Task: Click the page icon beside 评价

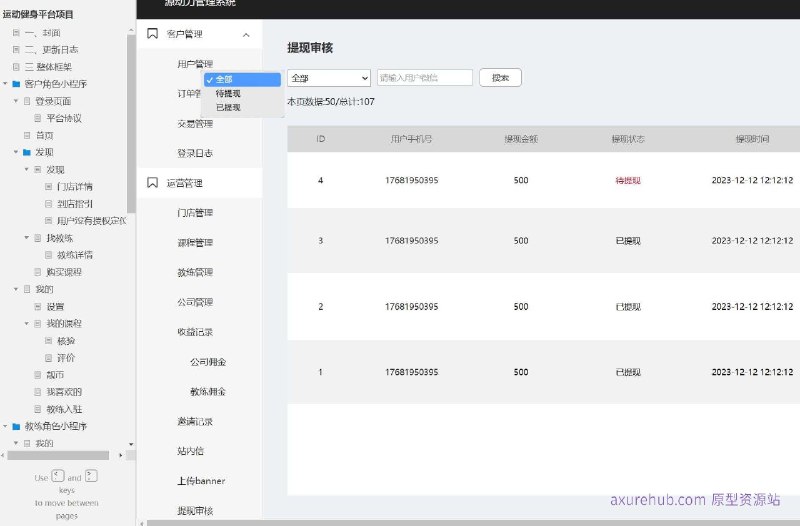Action: click(48, 358)
